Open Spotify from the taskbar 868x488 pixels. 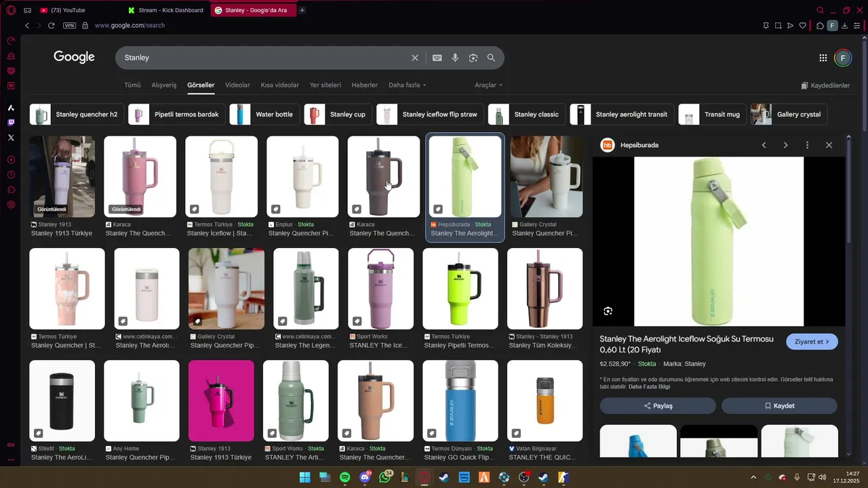click(x=344, y=477)
